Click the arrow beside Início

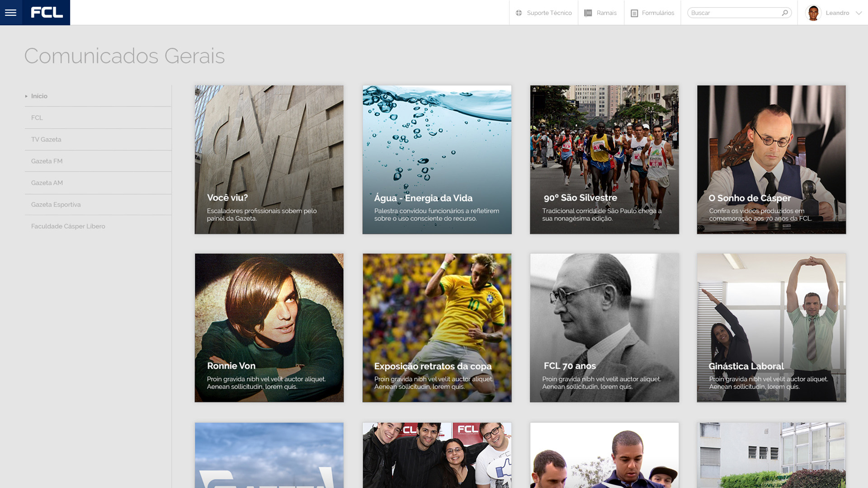(26, 96)
